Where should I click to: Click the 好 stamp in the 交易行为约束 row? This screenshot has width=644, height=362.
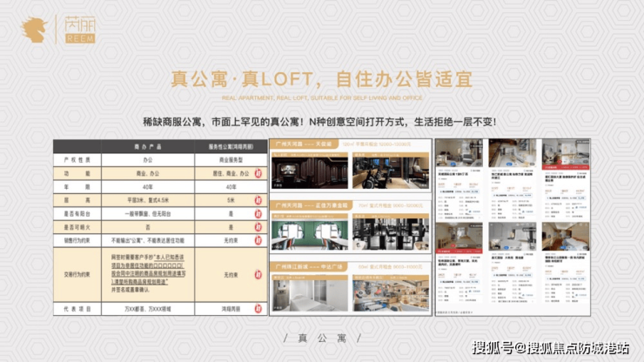point(258,274)
